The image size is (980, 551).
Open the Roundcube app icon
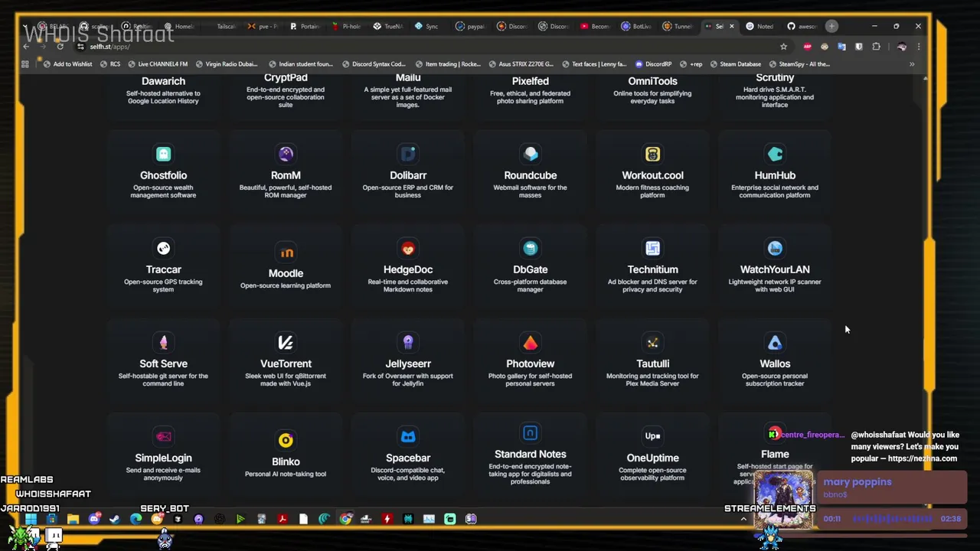pyautogui.click(x=531, y=154)
